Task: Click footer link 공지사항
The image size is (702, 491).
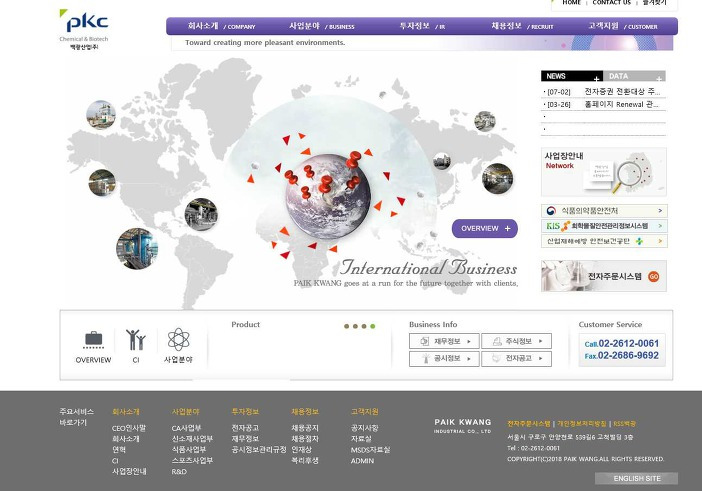Action: pyautogui.click(x=364, y=428)
